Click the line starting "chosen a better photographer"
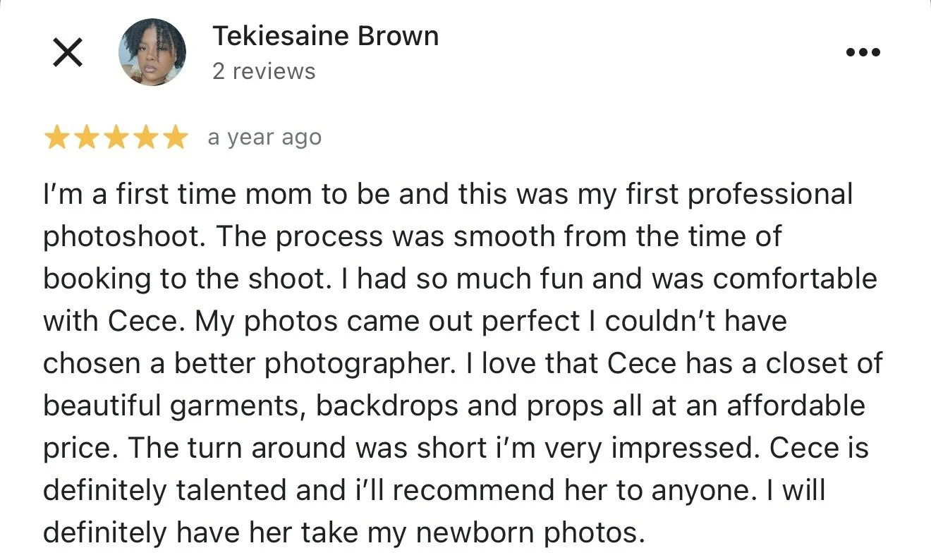 click(x=463, y=364)
